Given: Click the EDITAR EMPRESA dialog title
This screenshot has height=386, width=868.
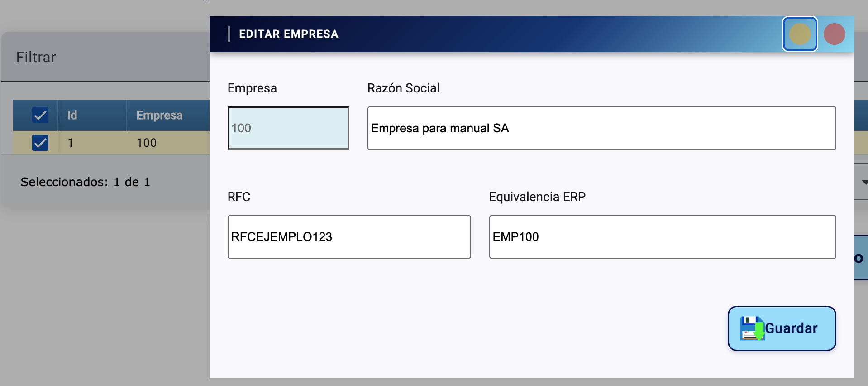Looking at the screenshot, I should tap(288, 34).
